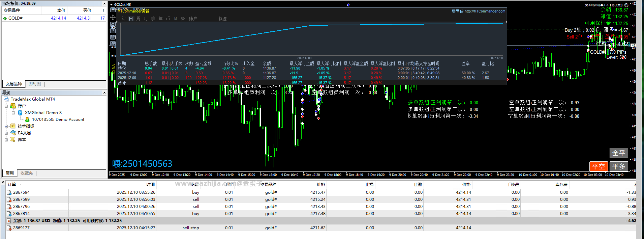This screenshot has width=644, height=239.
Task: Sort orders by 订单 column header
Action: pos(37,185)
